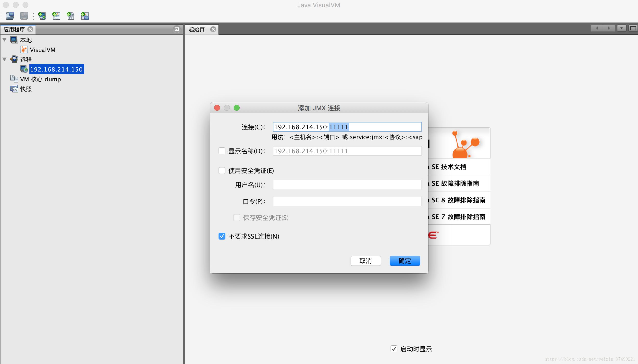This screenshot has width=638, height=364.
Task: Click the grayed Save snapshot toolbar icon
Action: pyautogui.click(x=24, y=16)
